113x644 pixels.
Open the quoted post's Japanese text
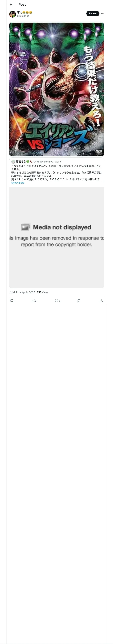coord(56,173)
